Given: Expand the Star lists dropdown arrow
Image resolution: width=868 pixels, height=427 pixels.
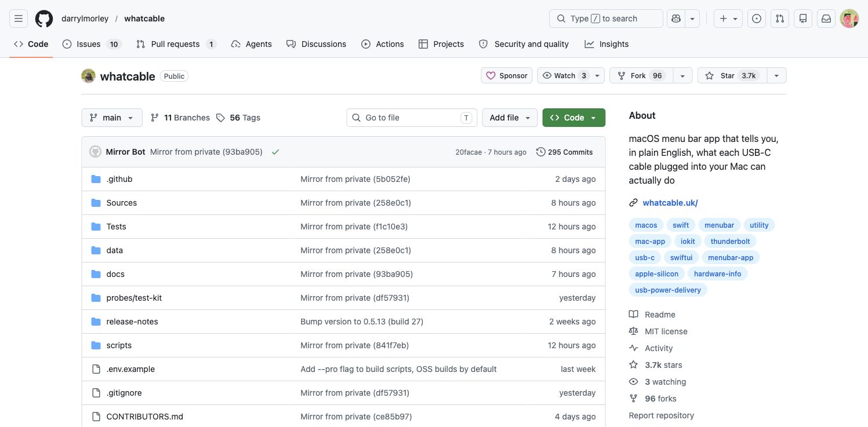Looking at the screenshot, I should pyautogui.click(x=776, y=76).
